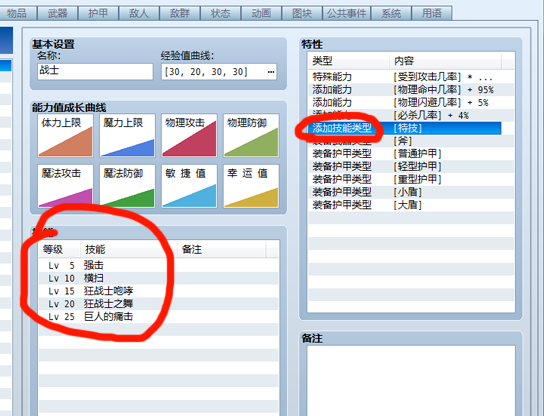544x416 pixels.
Task: Open the 护甲 tab
Action: pos(98,13)
